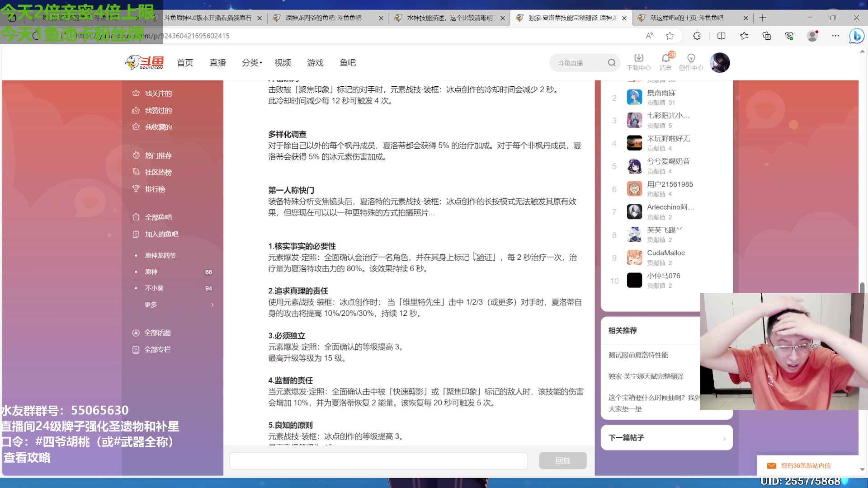Click the 热门推荐 flame icon
This screenshot has width=868, height=488.
[x=137, y=155]
